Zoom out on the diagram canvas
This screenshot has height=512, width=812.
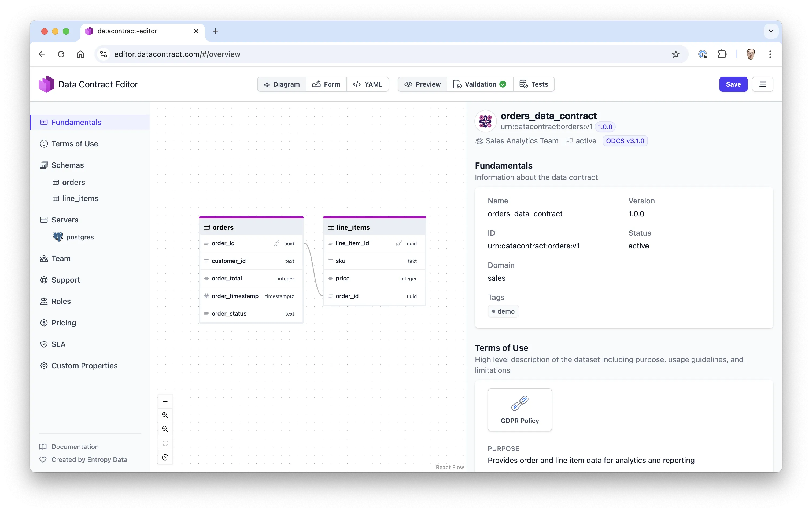pos(165,429)
